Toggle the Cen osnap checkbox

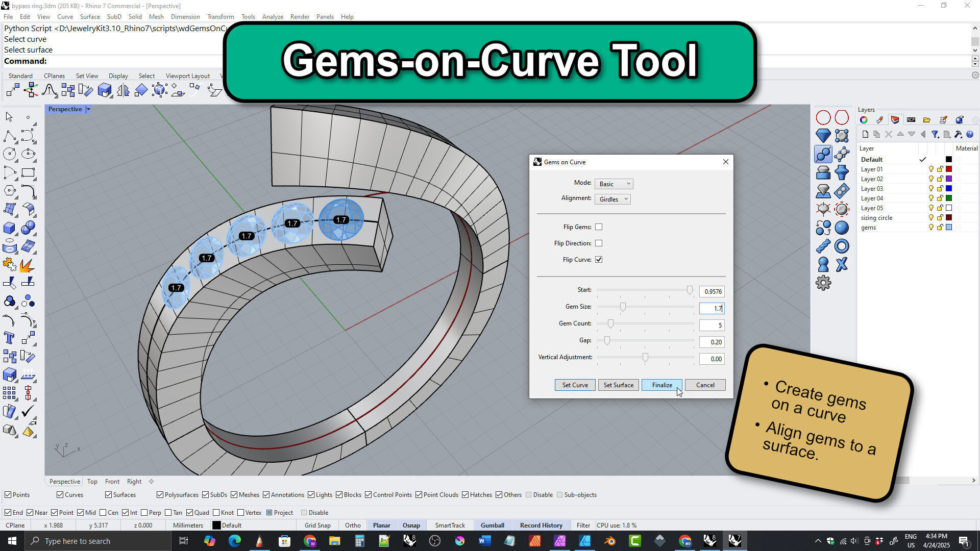tap(104, 513)
